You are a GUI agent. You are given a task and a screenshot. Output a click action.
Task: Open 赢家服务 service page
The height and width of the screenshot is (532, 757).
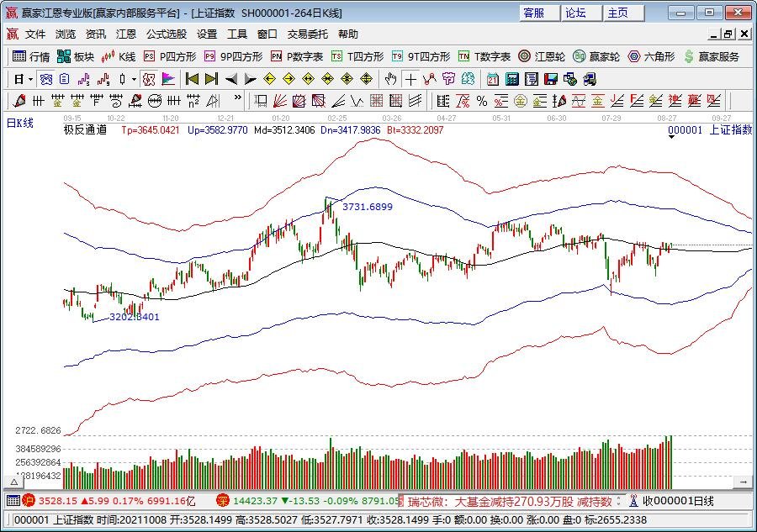[712, 56]
